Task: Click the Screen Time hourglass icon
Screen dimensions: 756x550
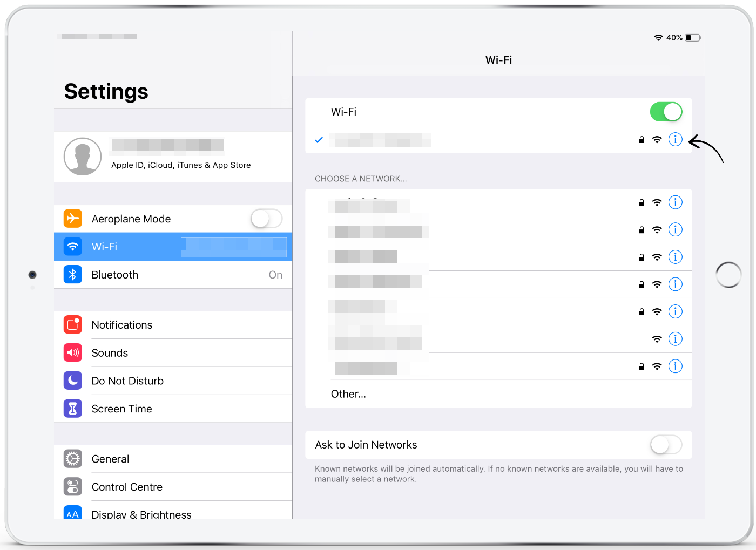Action: [73, 409]
